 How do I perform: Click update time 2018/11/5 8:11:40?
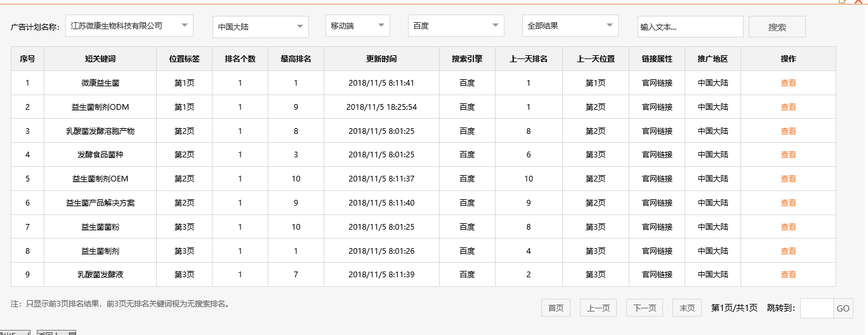tap(381, 202)
